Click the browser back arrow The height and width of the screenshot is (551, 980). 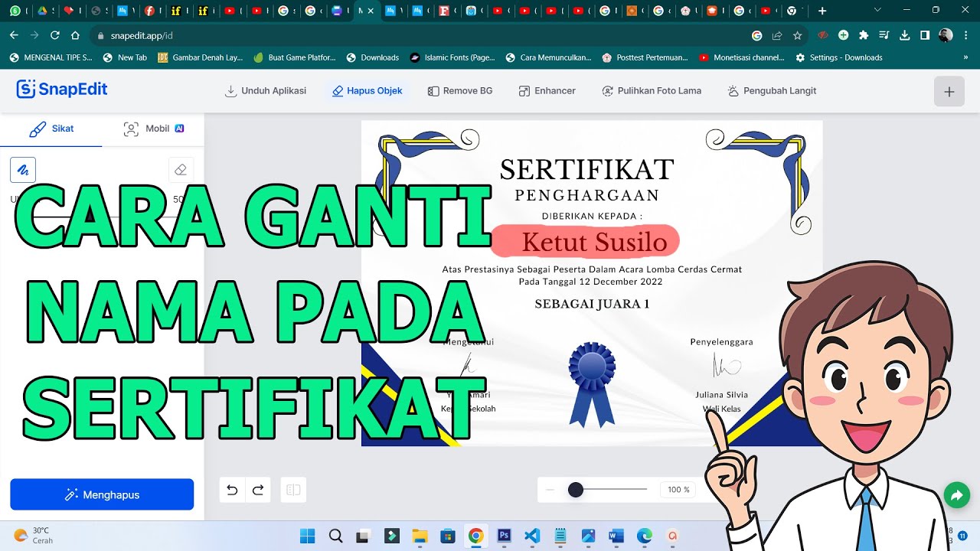14,35
